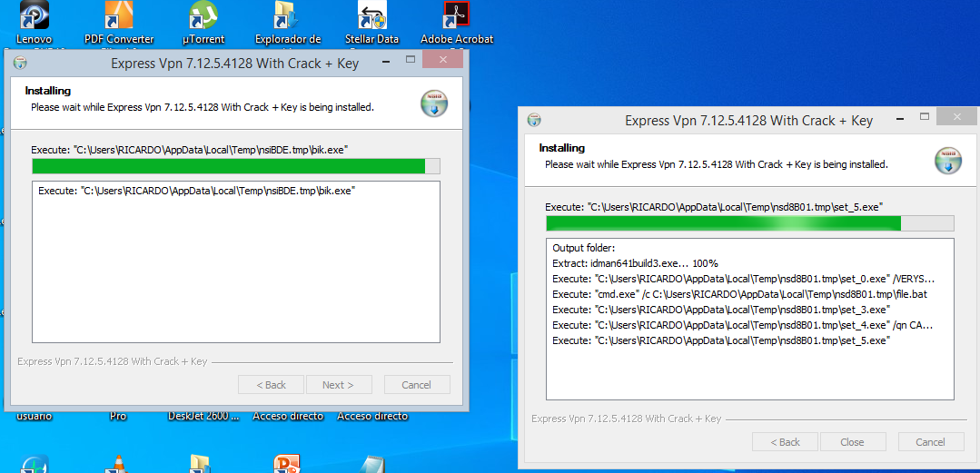Click Cancel in the right installer window
The height and width of the screenshot is (473, 980).
(931, 442)
